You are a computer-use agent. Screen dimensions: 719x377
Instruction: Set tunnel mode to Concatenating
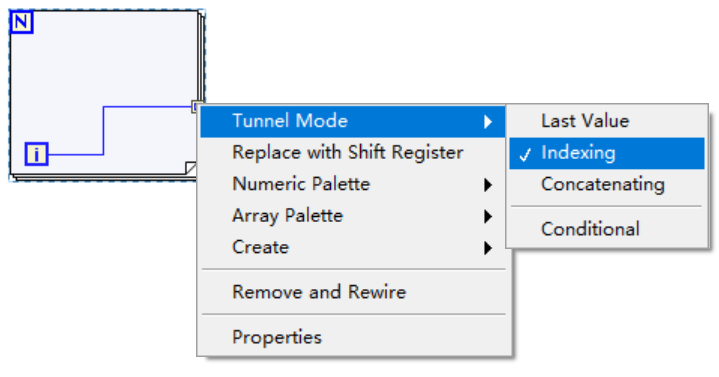[607, 184]
